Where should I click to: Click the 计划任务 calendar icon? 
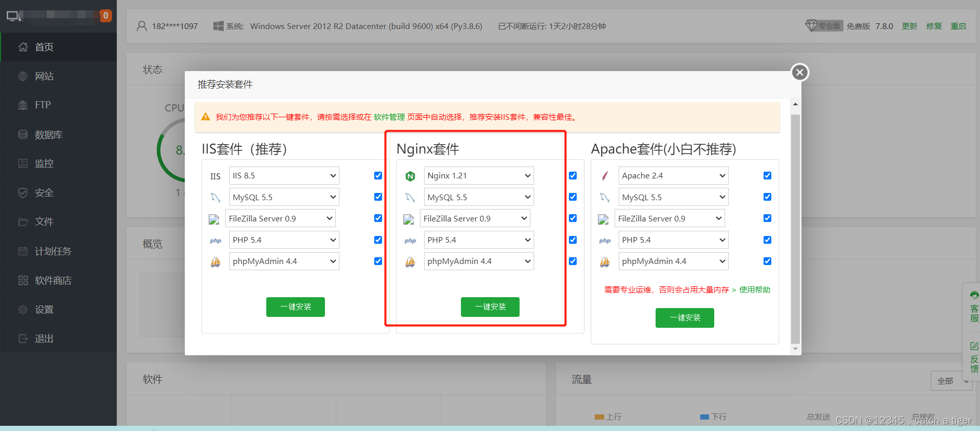[x=23, y=252]
